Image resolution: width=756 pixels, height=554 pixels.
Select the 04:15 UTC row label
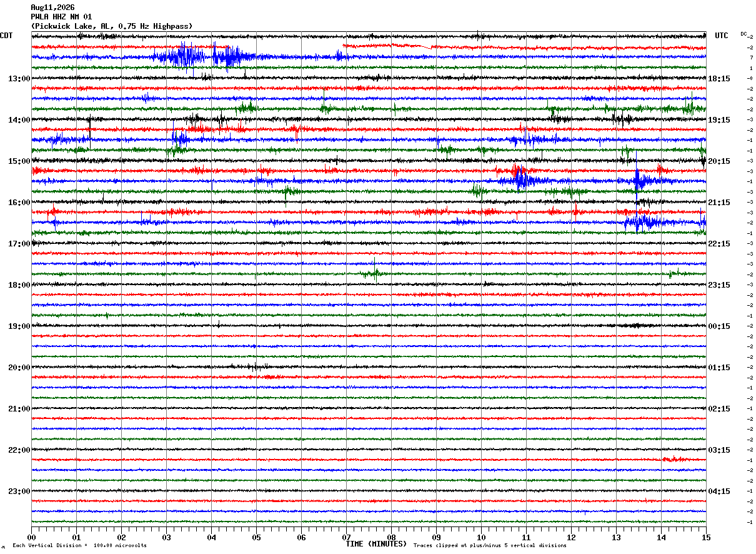(x=719, y=491)
